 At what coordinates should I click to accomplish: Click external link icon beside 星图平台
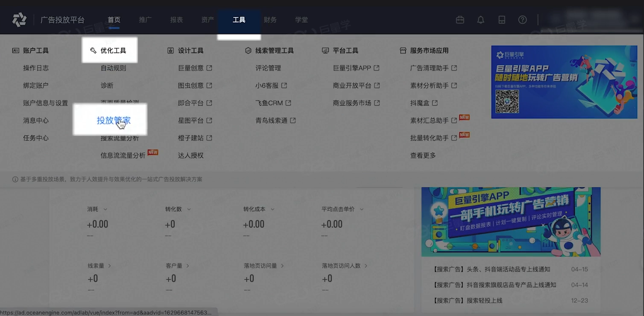pyautogui.click(x=209, y=121)
